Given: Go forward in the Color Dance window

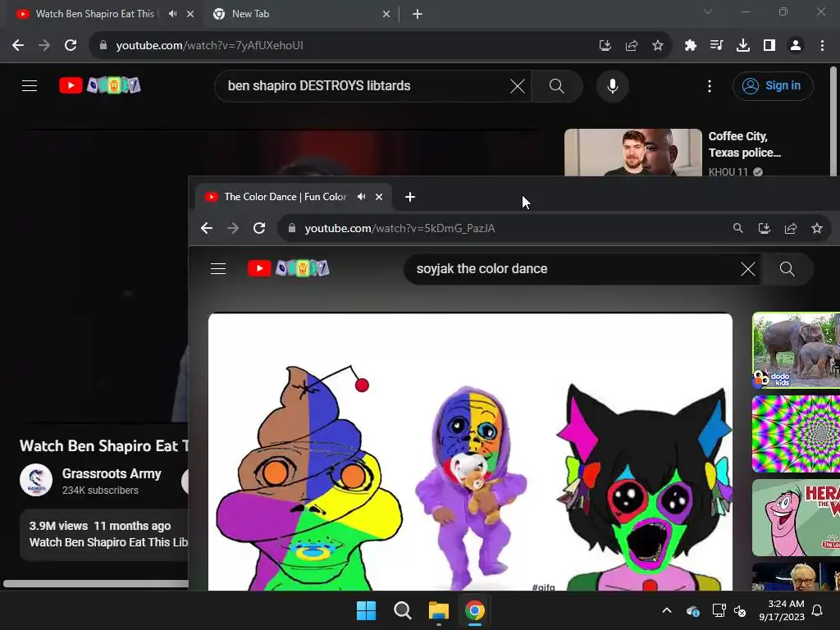Looking at the screenshot, I should (x=233, y=228).
